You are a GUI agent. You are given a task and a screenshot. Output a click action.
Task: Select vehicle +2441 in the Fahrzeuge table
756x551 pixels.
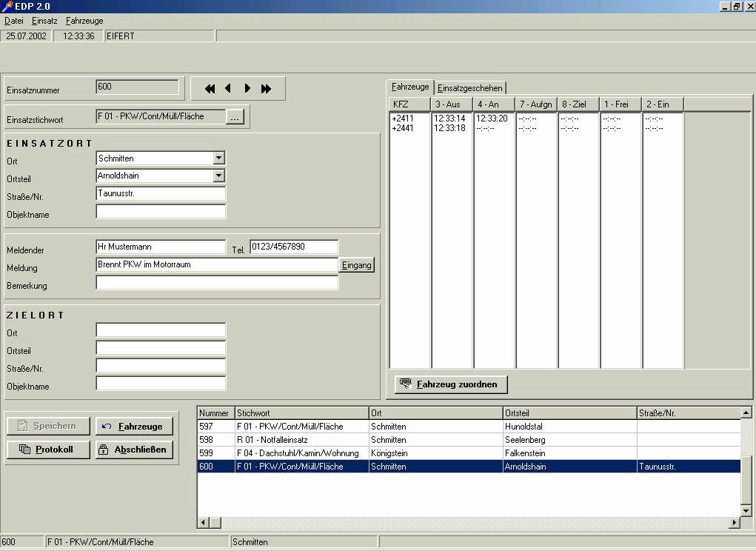pyautogui.click(x=404, y=128)
